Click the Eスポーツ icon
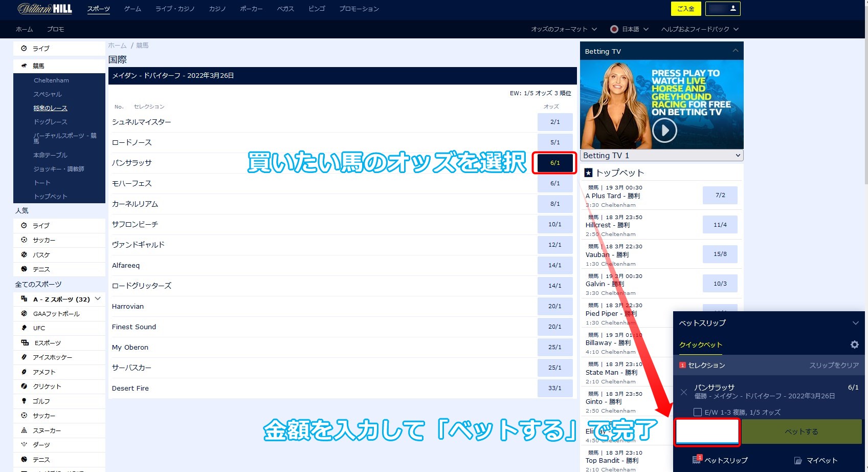 point(25,342)
